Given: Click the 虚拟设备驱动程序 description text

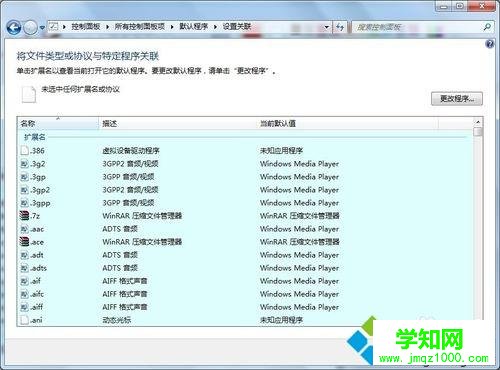Looking at the screenshot, I should coord(131,151).
